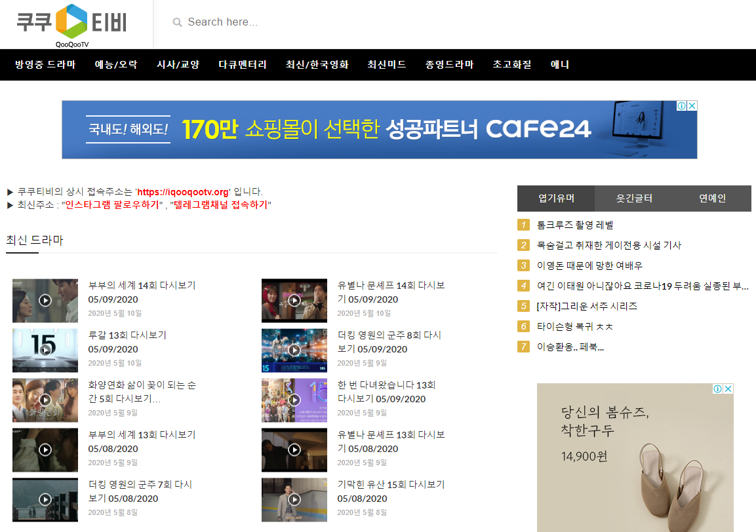Open the post 이영돈 때문에 망한 여배우
Screen dimensions: 756x532
click(589, 265)
